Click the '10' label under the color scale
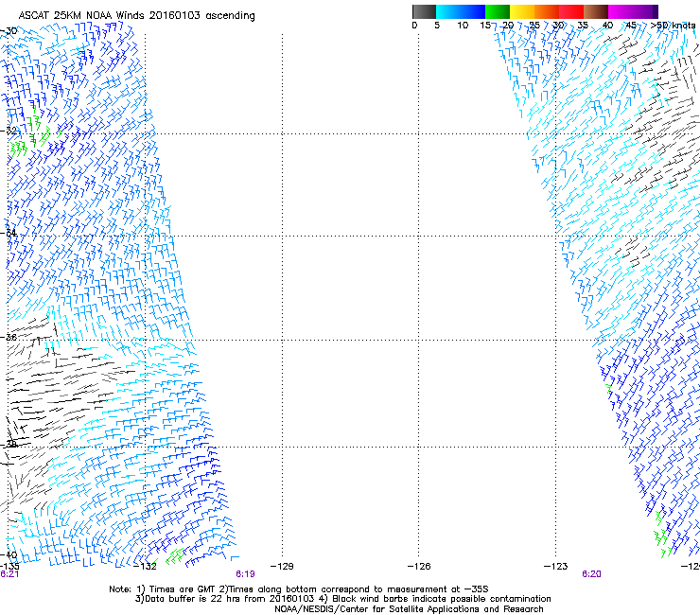The width and height of the screenshot is (700, 615). tap(463, 26)
